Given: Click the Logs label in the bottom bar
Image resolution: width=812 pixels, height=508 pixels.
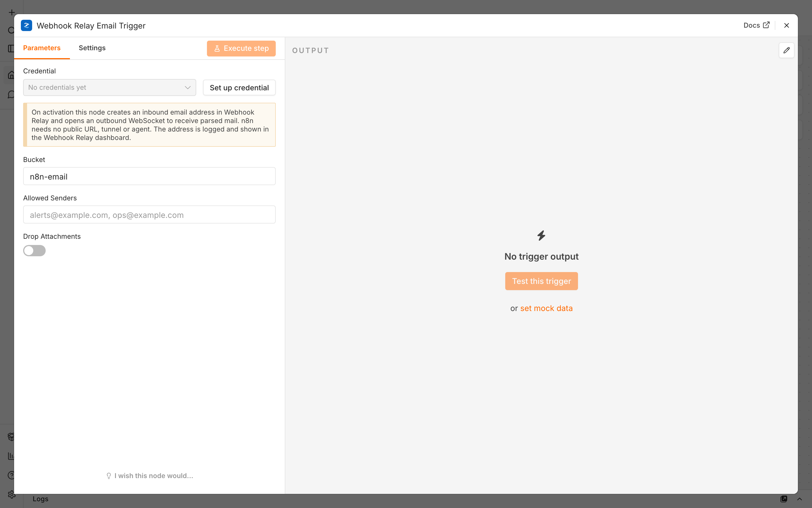Looking at the screenshot, I should (x=41, y=499).
